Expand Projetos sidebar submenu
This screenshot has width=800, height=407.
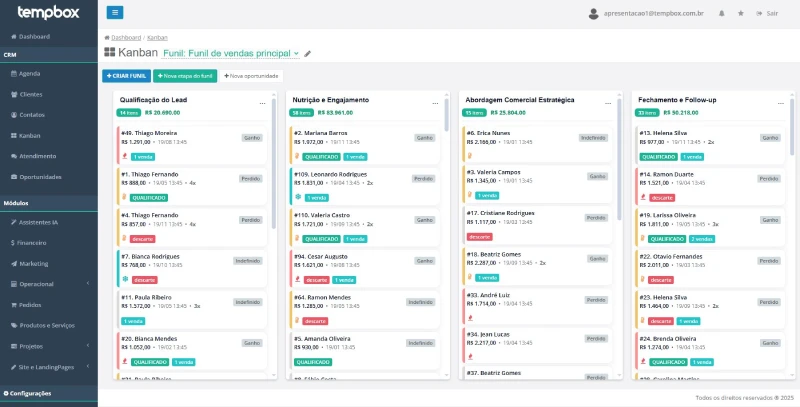pos(48,346)
